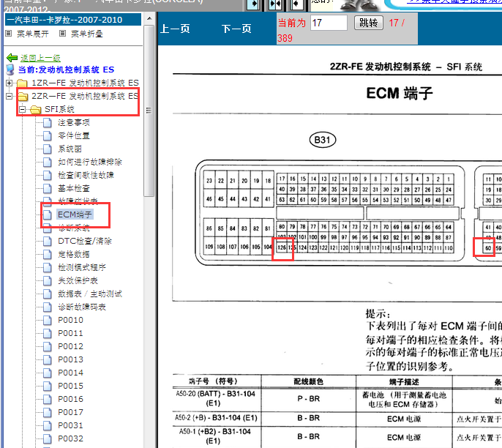This screenshot has height=448, width=502.
Task: Collapse the 2ZR-FE 发动机控制系统 node
Action: (x=9, y=96)
